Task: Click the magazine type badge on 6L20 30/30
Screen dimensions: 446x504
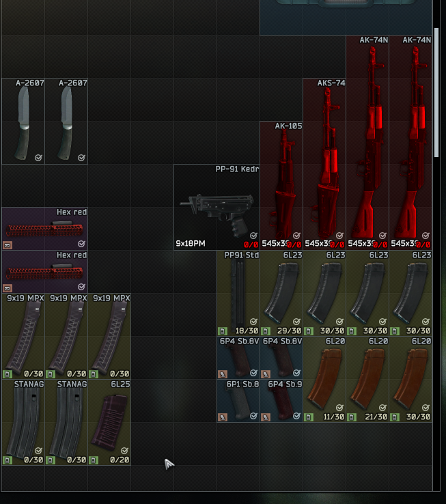Action: click(x=395, y=417)
